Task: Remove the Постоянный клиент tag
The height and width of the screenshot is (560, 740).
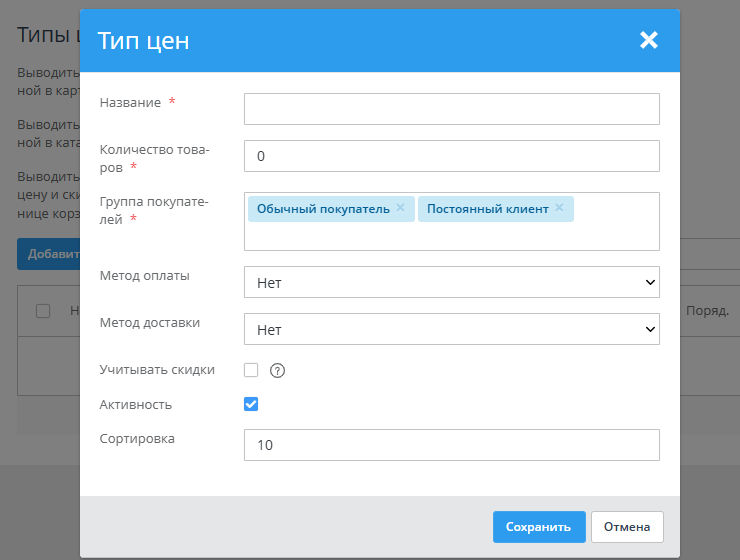Action: coord(559,208)
